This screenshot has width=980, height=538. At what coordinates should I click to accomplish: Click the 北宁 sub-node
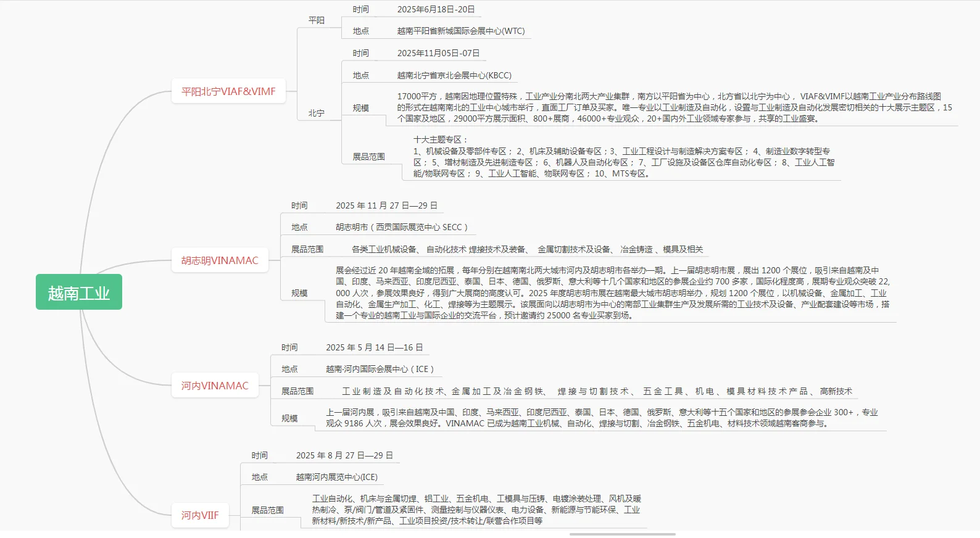[317, 113]
